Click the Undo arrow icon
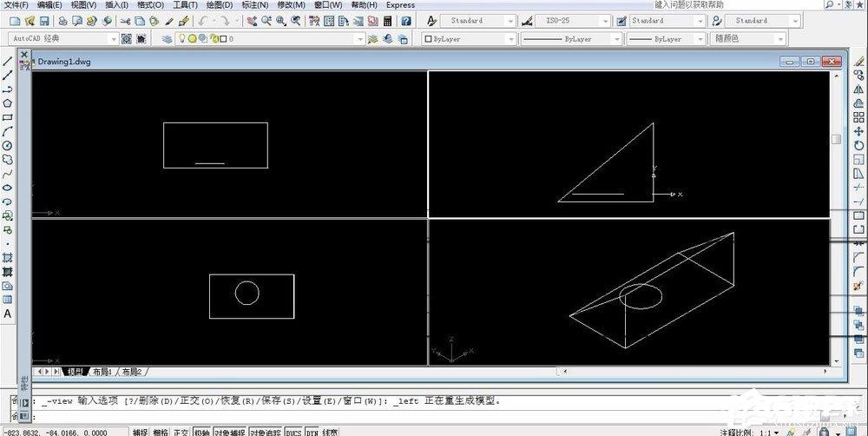 [202, 21]
